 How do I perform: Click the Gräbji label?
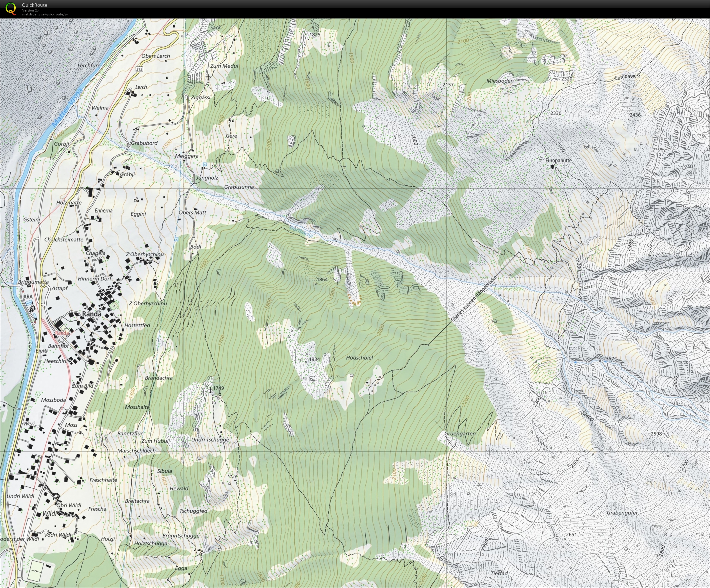[x=128, y=174]
